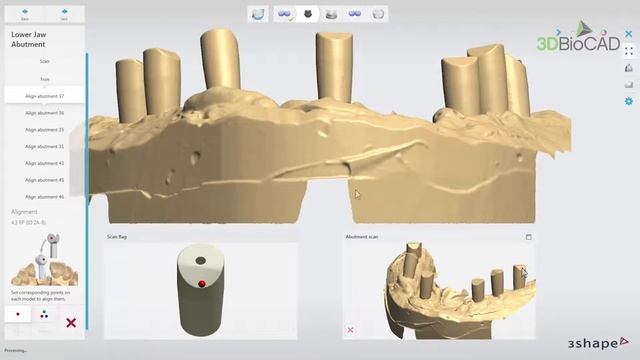Select Align abutment 43 step
Viewport: 640px width, 360px height.
pos(44,163)
